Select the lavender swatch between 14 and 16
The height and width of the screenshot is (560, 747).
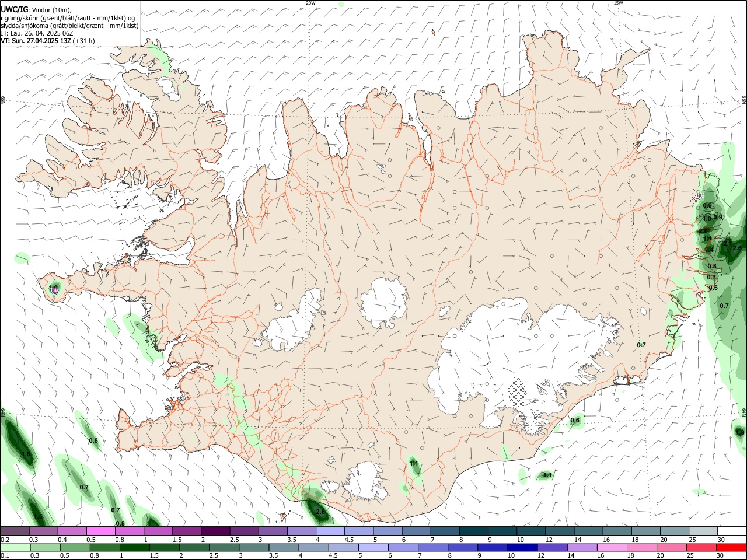[581, 547]
